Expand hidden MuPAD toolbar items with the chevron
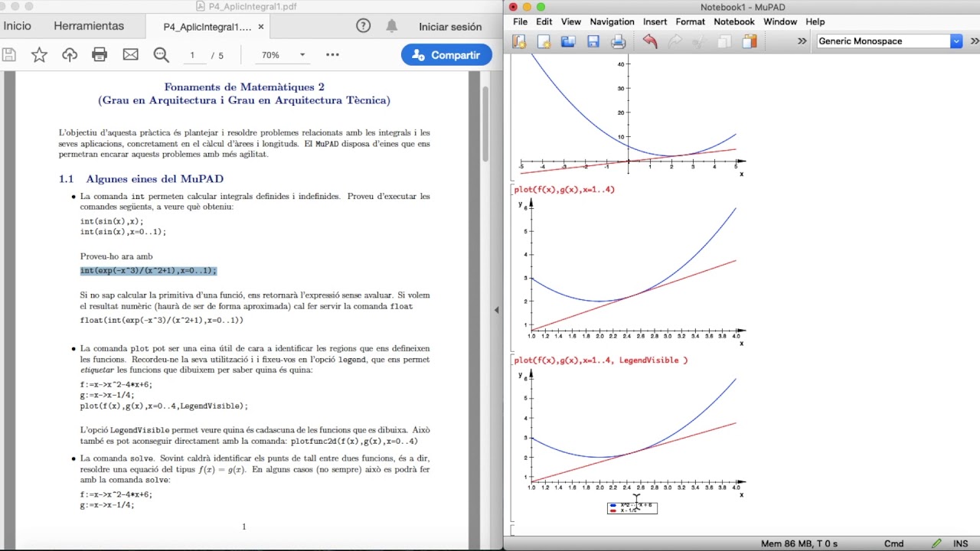Screen dimensions: 980x551 (x=802, y=41)
